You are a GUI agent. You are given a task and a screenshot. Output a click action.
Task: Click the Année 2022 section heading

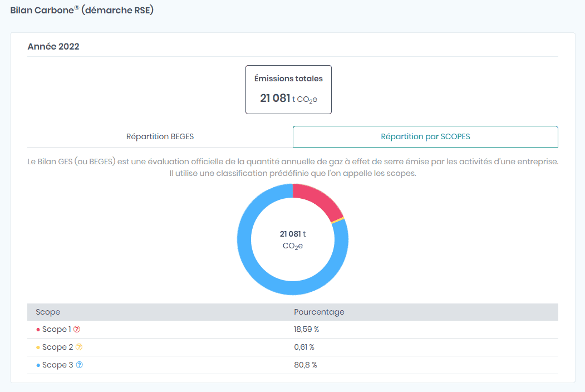53,47
